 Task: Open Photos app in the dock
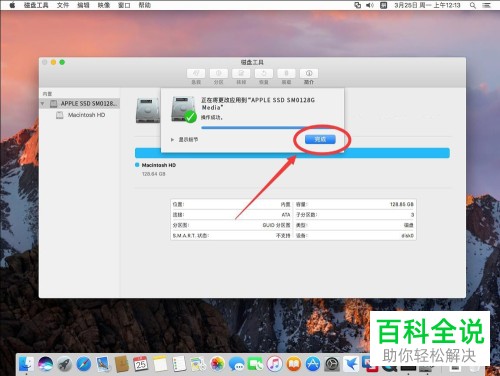(217, 364)
